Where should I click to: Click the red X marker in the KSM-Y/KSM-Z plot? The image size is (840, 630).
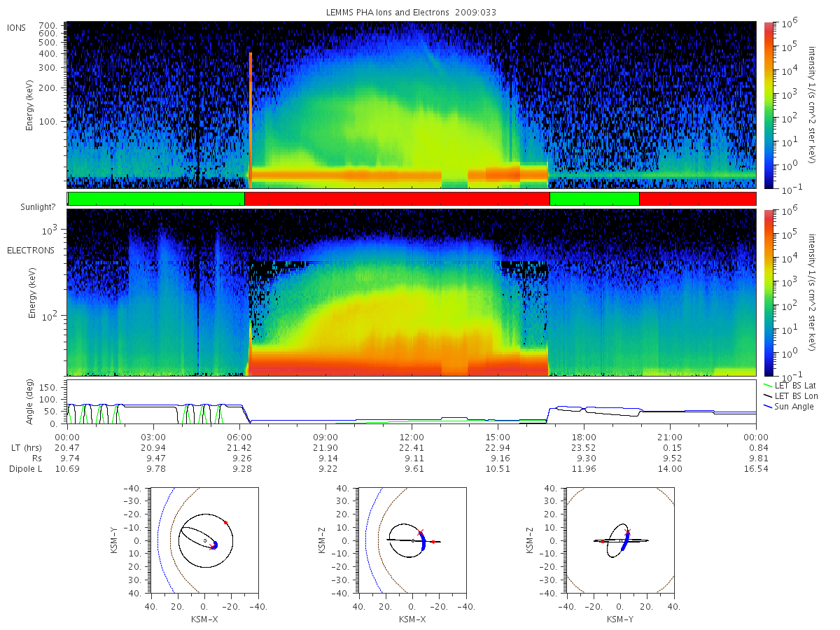point(627,533)
